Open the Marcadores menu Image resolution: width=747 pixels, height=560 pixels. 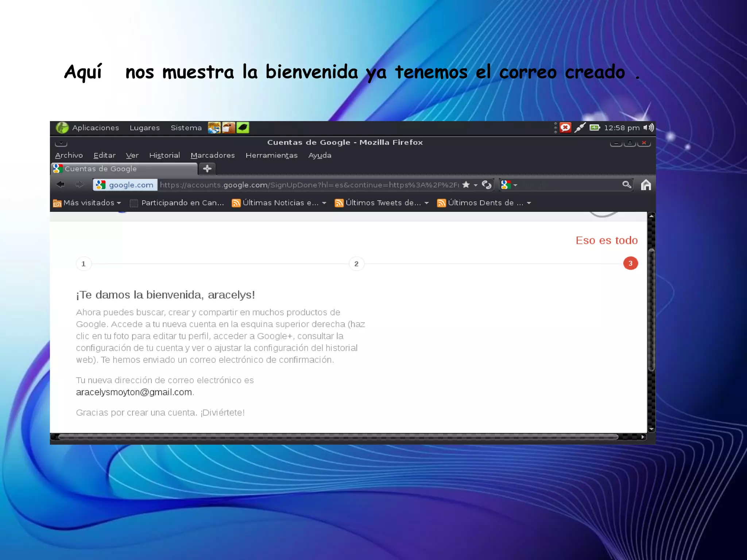tap(213, 155)
